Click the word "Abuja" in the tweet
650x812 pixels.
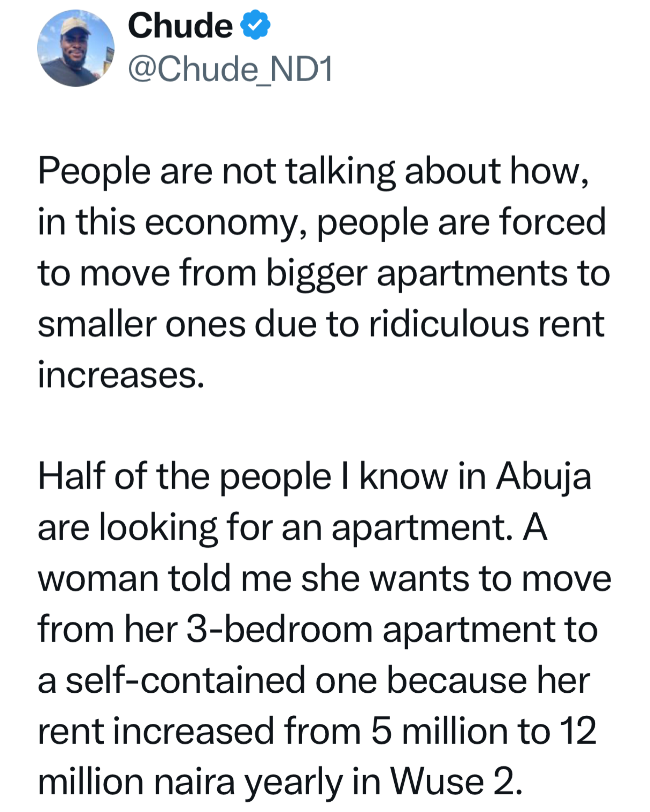click(543, 477)
